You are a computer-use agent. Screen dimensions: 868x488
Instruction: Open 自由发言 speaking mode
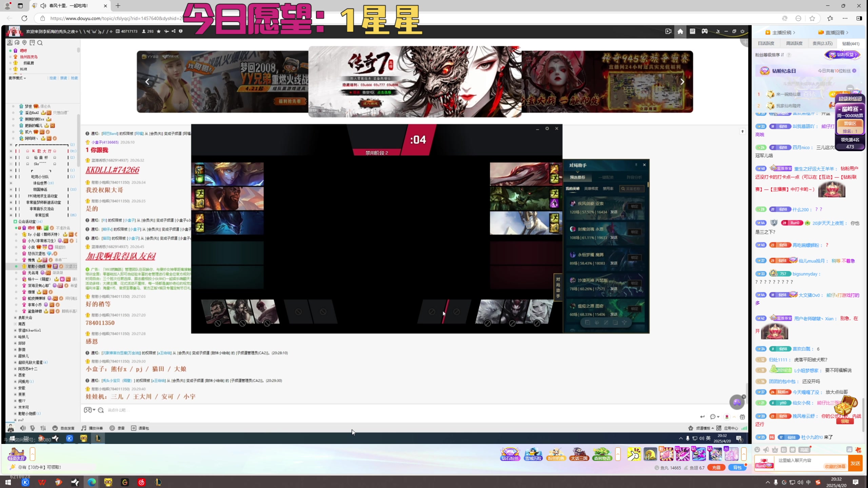pyautogui.click(x=63, y=428)
